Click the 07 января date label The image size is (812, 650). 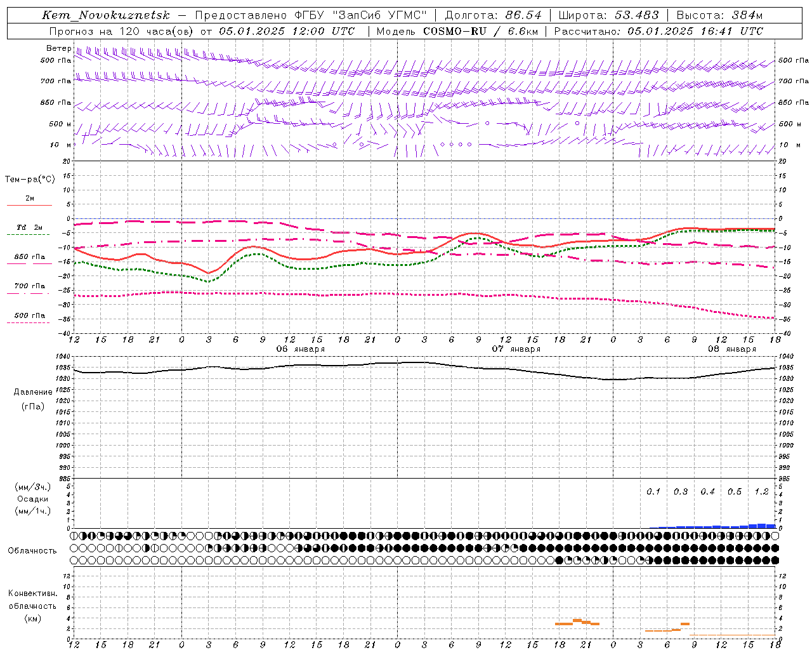click(x=516, y=349)
